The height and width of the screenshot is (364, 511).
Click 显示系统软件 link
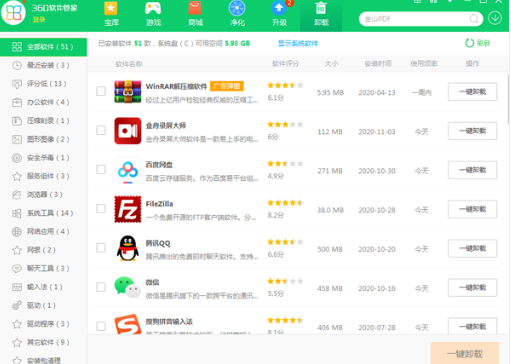(x=298, y=43)
